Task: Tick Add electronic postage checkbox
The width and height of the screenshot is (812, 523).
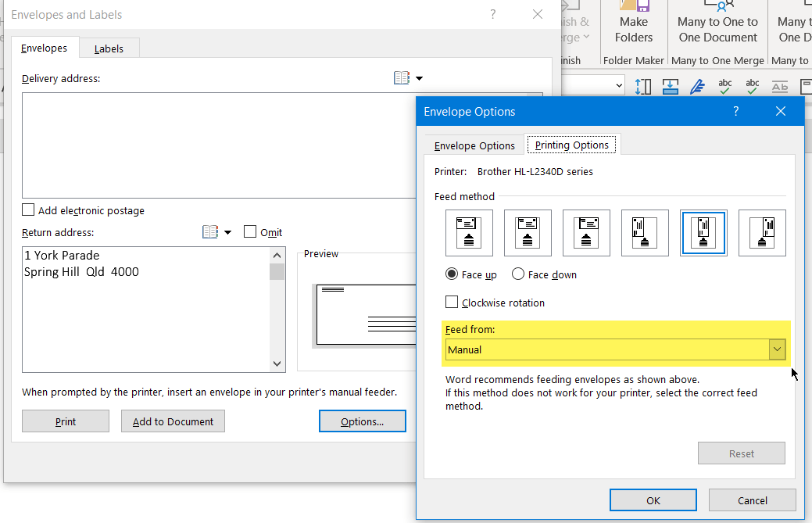Action: coord(28,210)
